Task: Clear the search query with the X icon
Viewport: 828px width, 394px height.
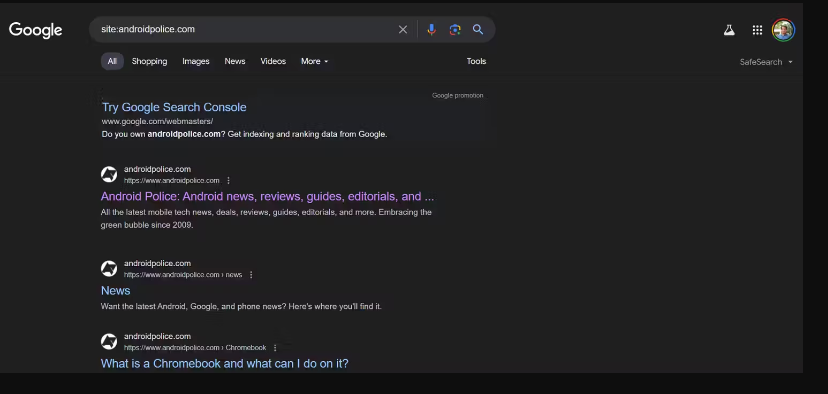Action: pos(403,30)
